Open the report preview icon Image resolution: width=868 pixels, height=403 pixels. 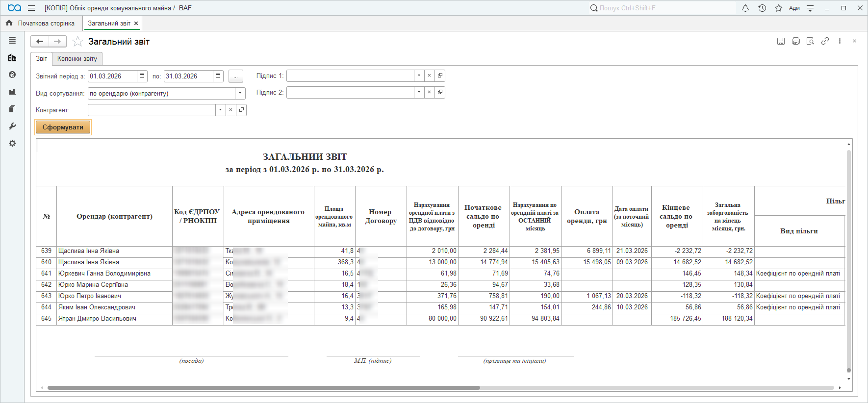[811, 41]
